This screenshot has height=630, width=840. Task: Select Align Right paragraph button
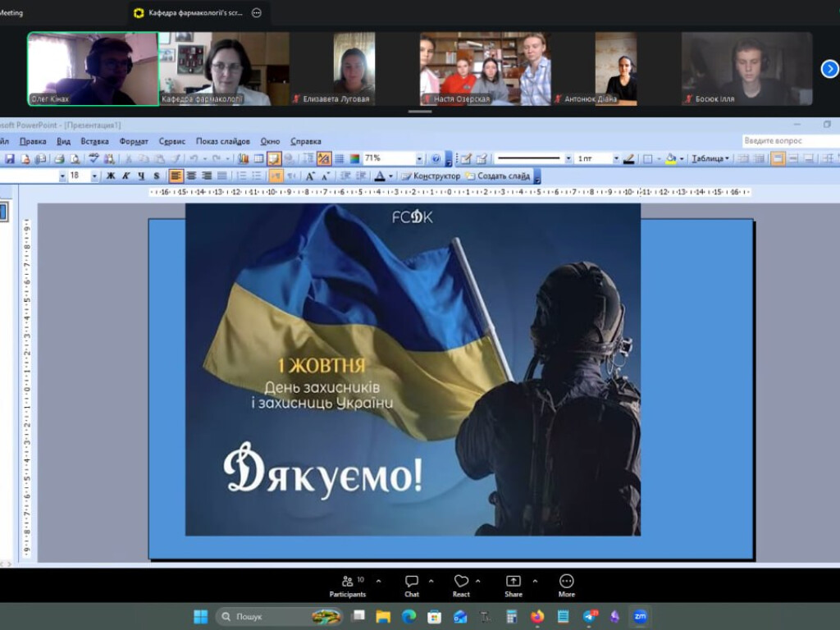pos(207,176)
